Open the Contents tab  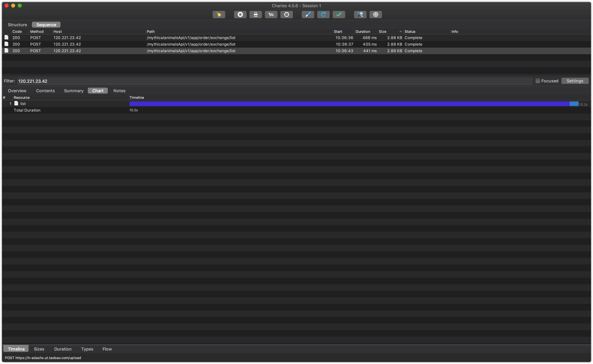45,91
